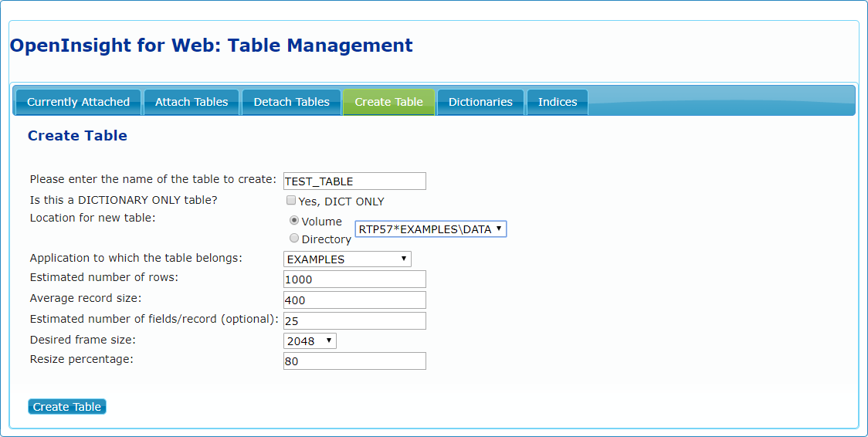Switch to the Currently Attached tab
Image resolution: width=868 pixels, height=437 pixels.
[x=78, y=103]
